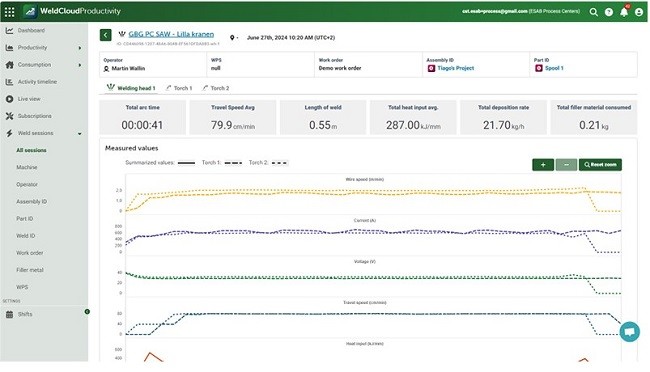Click the plus zoom-in button
The image size is (650, 372).
543,165
